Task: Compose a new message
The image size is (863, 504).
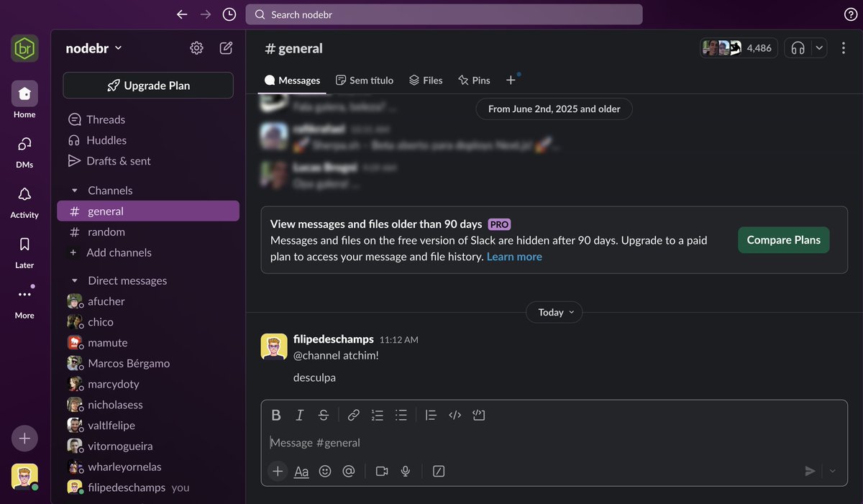Action: (x=226, y=48)
